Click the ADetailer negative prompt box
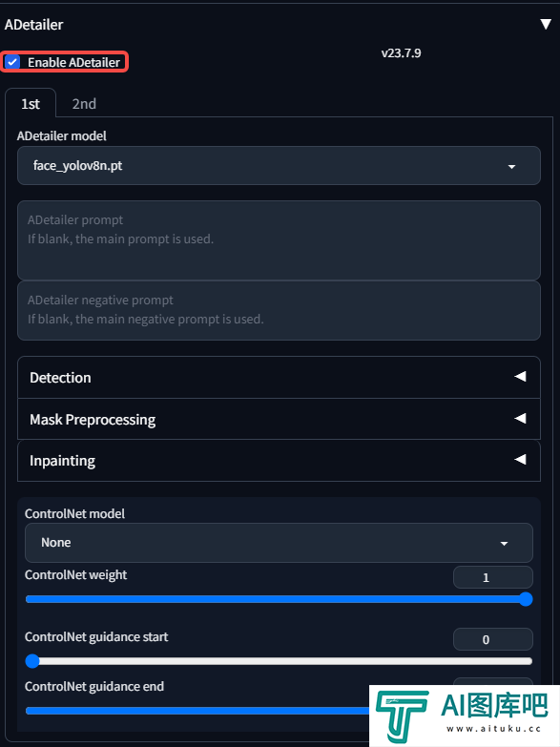 click(x=279, y=311)
